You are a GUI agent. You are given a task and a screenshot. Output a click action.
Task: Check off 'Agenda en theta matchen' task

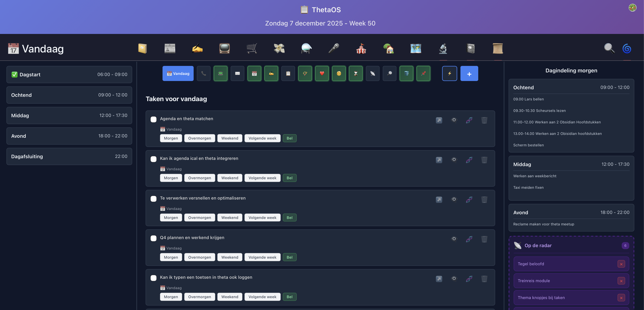[x=154, y=119]
